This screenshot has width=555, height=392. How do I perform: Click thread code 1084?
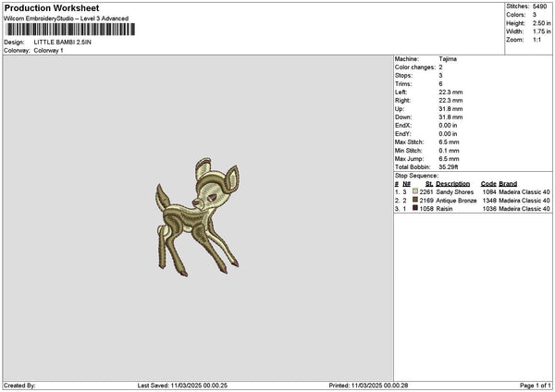pyautogui.click(x=489, y=192)
